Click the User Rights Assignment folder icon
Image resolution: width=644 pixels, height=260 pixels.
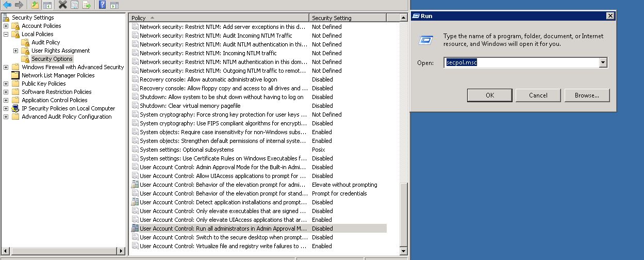pyautogui.click(x=25, y=51)
